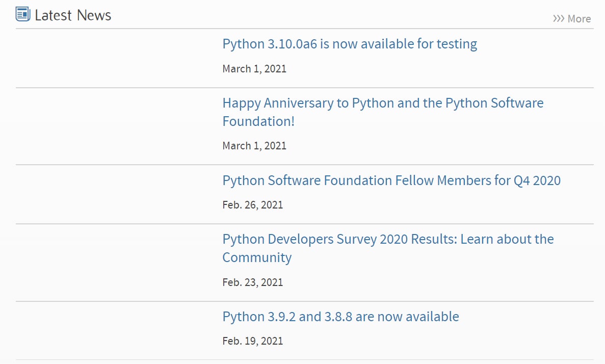The image size is (605, 364).
Task: Click the Latest News newspaper icon
Action: (23, 14)
